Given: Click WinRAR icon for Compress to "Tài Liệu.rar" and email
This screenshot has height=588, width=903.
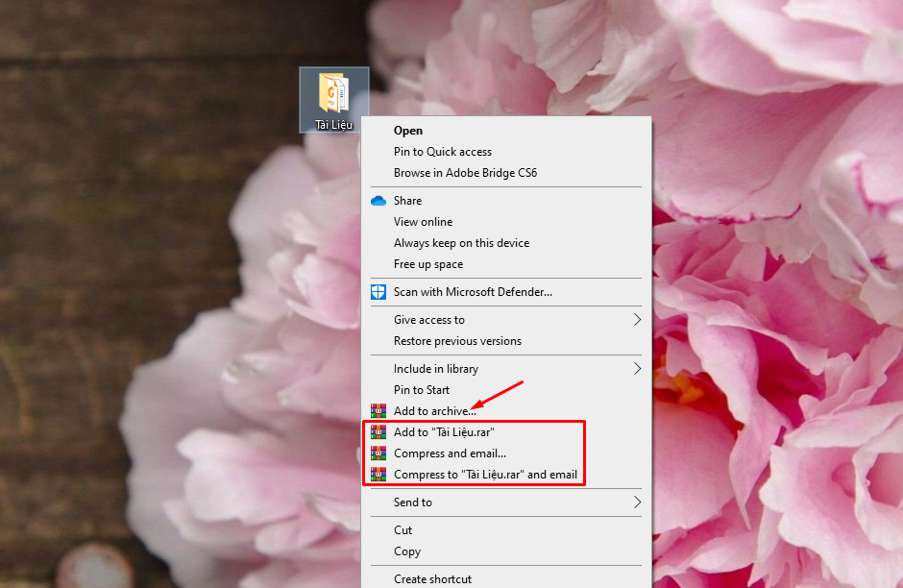Looking at the screenshot, I should pyautogui.click(x=378, y=475).
